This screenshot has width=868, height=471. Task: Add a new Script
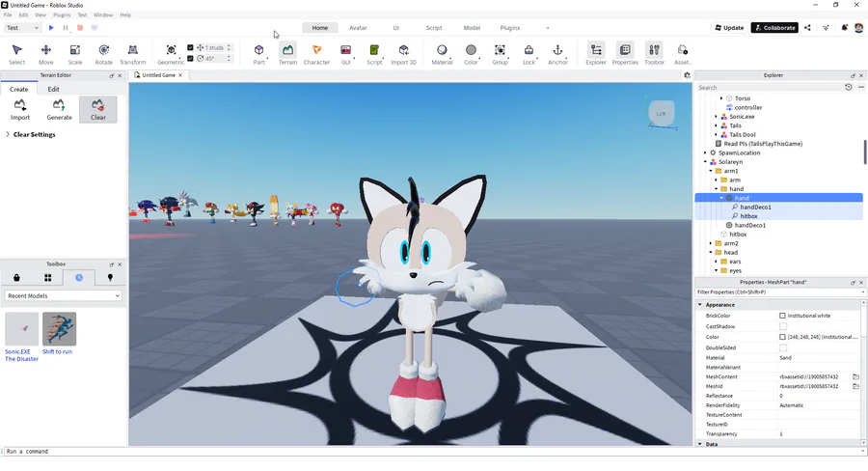[x=374, y=54]
